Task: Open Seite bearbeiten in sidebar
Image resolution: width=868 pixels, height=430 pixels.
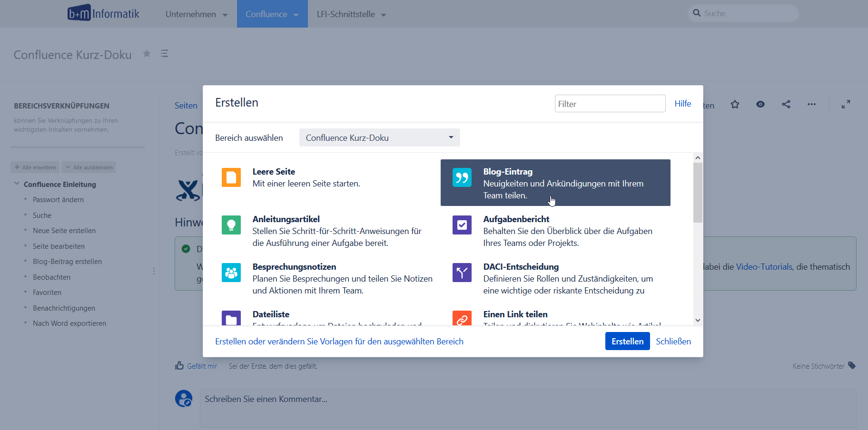Action: point(59,246)
